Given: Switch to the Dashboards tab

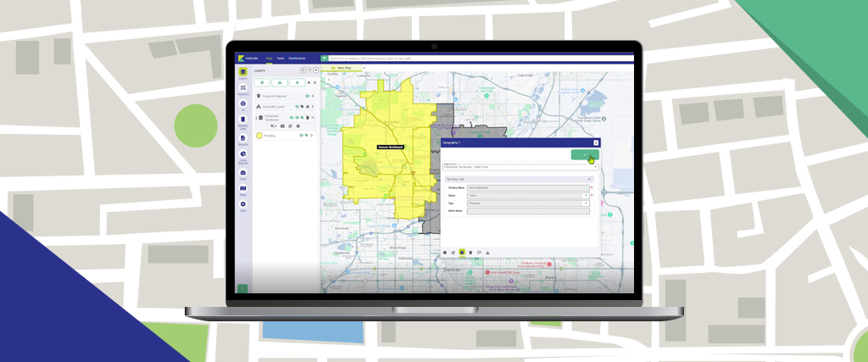Looking at the screenshot, I should click(x=297, y=58).
